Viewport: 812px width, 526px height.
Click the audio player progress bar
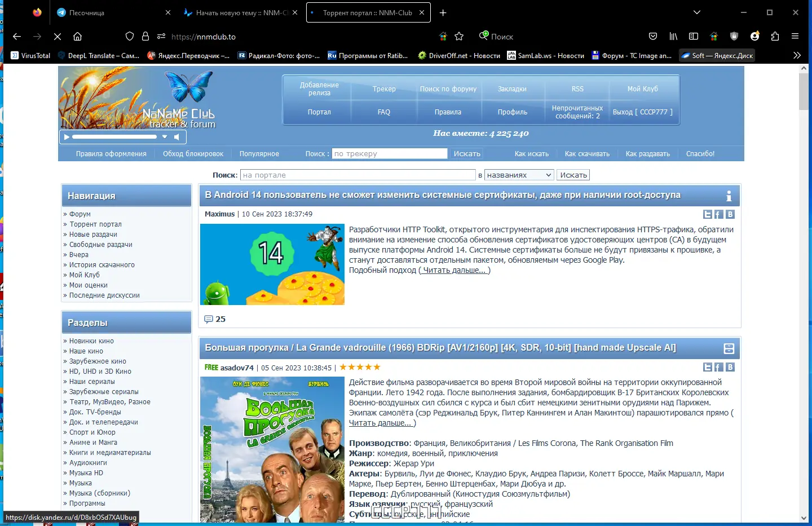[114, 137]
